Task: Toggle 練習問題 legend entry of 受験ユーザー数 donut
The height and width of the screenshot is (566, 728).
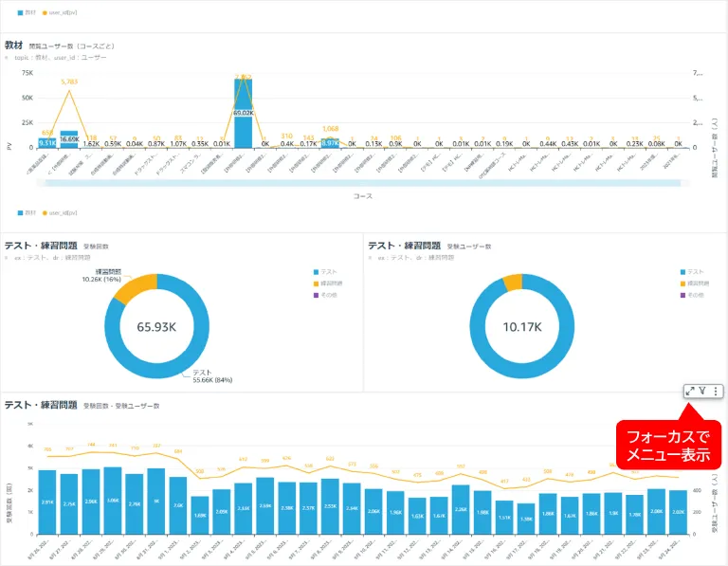Action: pos(695,283)
